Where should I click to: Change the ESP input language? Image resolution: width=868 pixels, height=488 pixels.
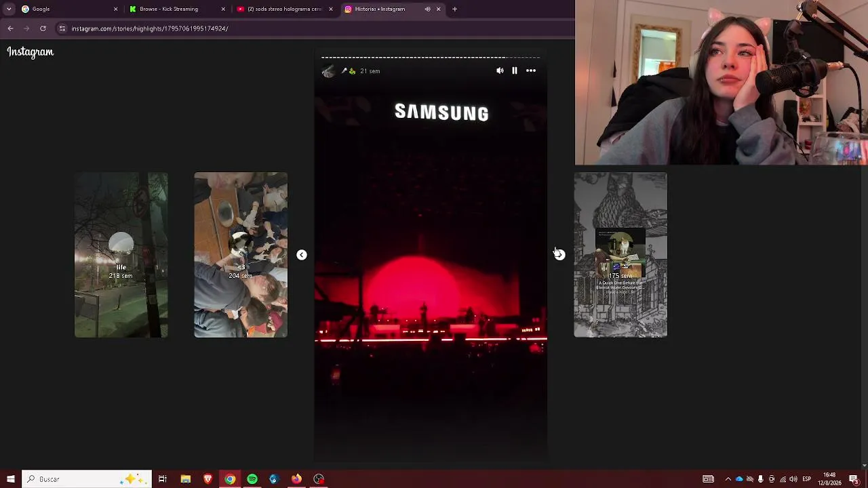click(807, 479)
